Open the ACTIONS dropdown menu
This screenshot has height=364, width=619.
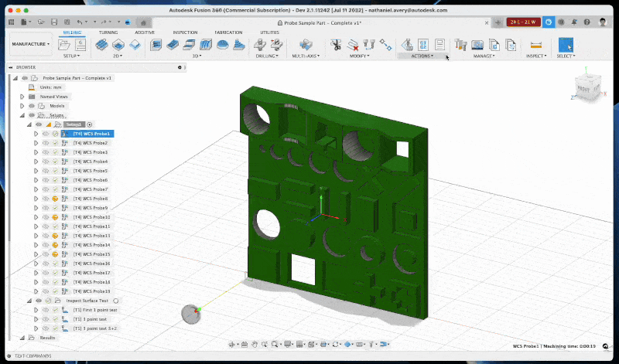click(x=421, y=56)
